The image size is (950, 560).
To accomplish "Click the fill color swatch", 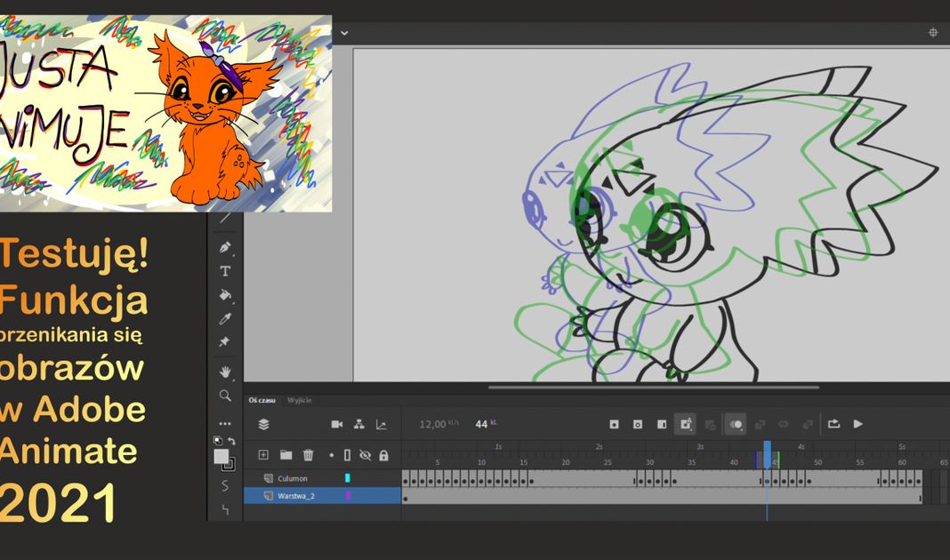I will click(x=221, y=457).
